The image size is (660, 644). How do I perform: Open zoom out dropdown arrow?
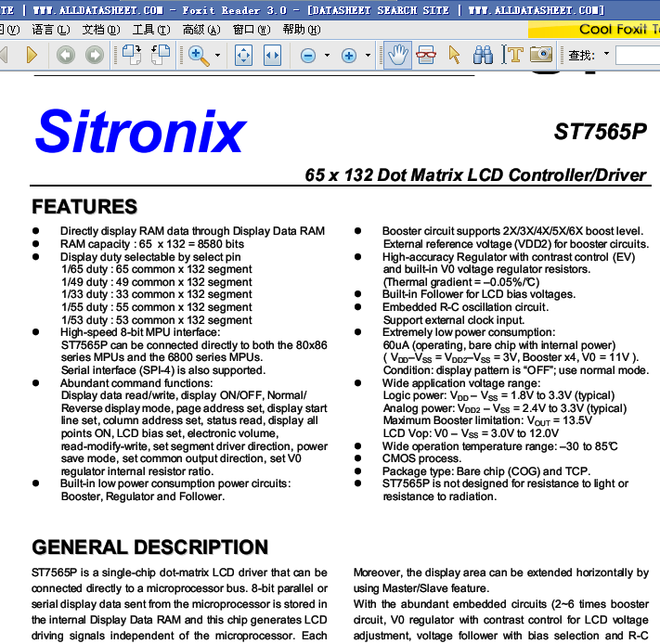(327, 55)
